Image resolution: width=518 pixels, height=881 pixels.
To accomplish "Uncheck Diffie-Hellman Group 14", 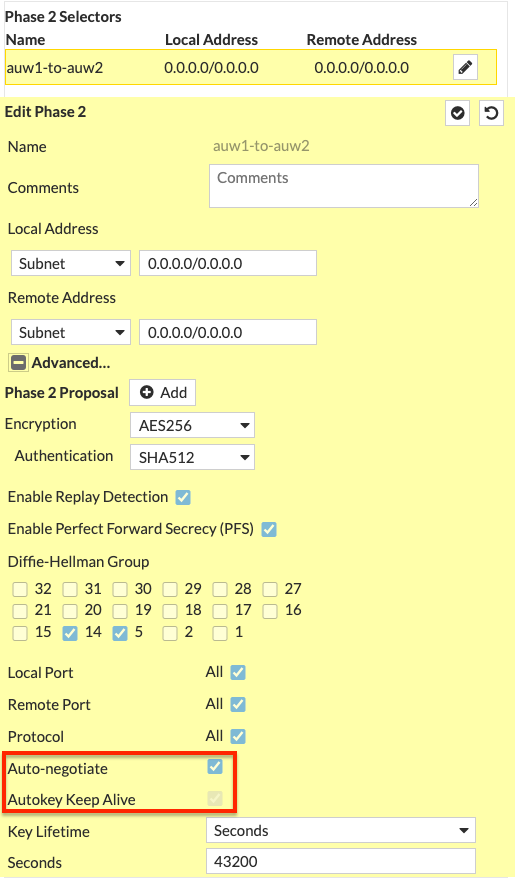I will pos(70,633).
